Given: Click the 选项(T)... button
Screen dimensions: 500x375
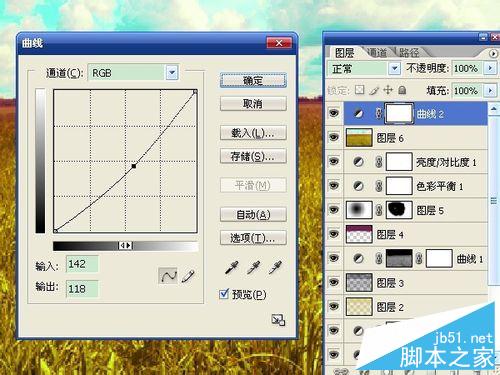Looking at the screenshot, I should 253,238.
